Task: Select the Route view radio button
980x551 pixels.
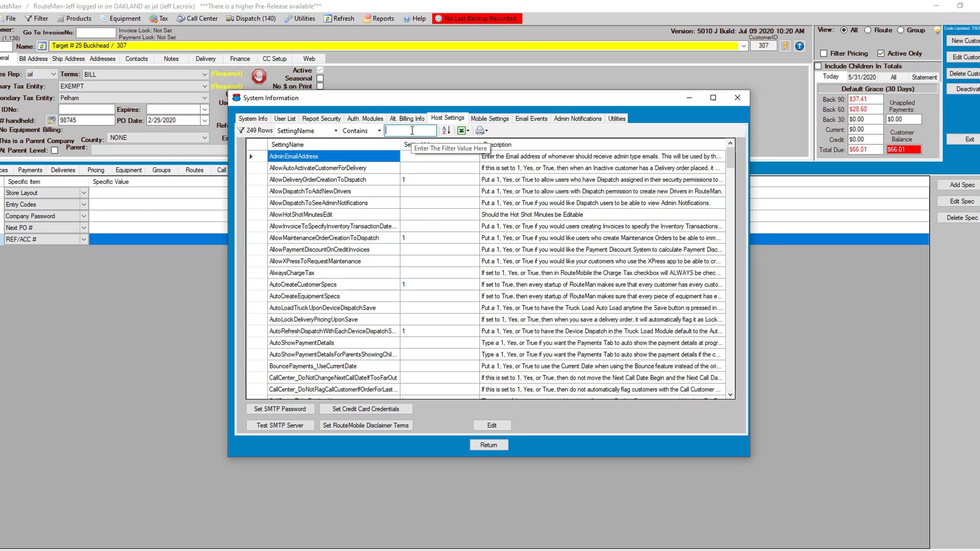Action: click(x=868, y=30)
